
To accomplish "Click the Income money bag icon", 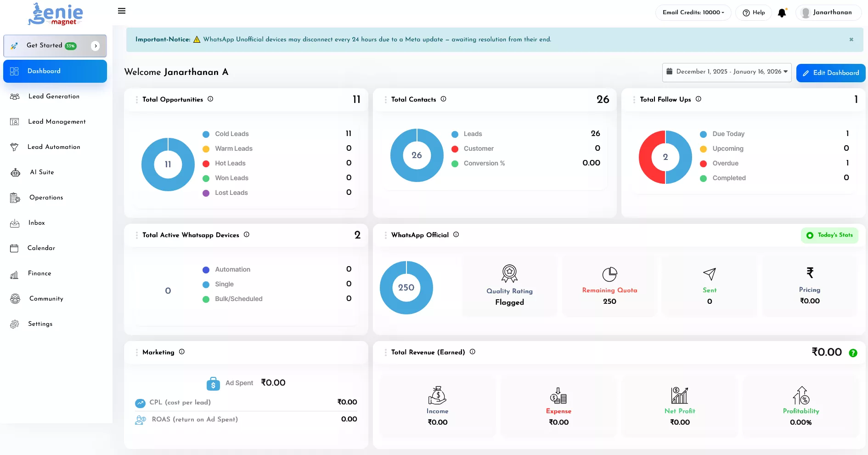I will click(x=437, y=395).
